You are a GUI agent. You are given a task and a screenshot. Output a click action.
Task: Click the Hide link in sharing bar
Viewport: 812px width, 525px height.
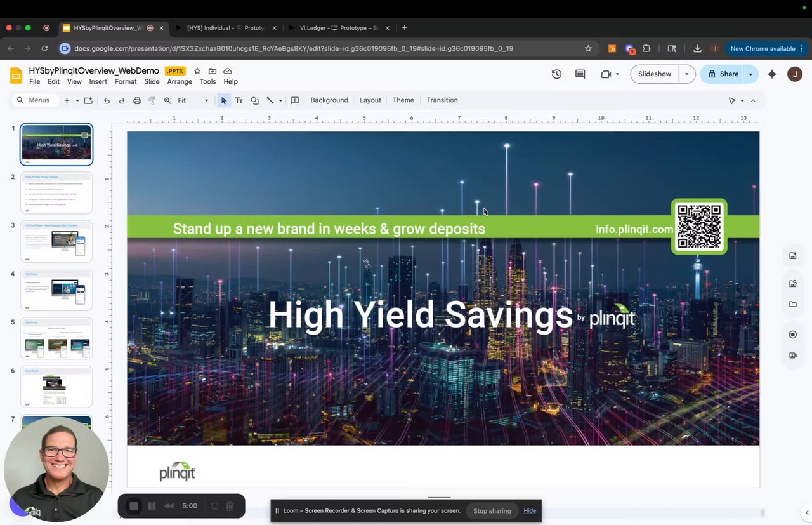530,511
